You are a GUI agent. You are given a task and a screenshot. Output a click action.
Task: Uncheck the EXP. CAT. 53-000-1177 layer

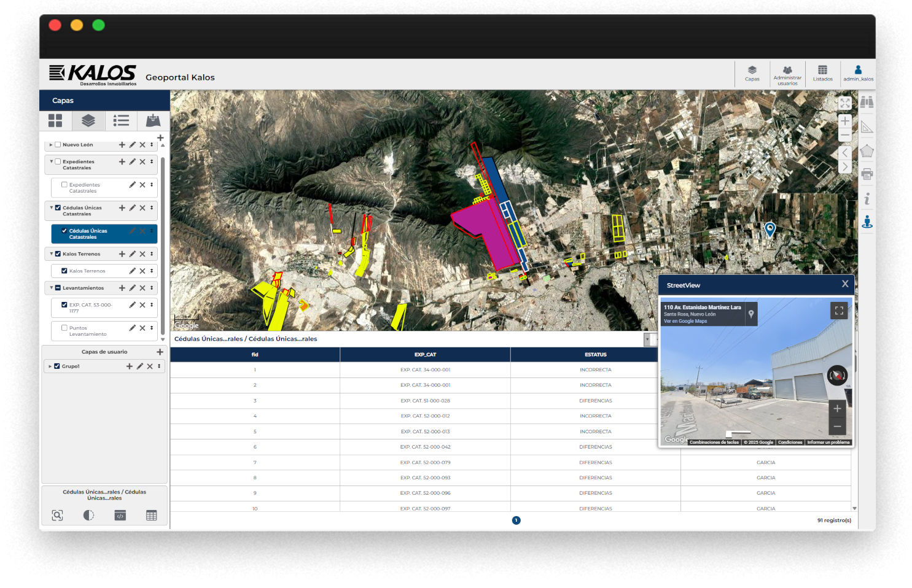(64, 304)
